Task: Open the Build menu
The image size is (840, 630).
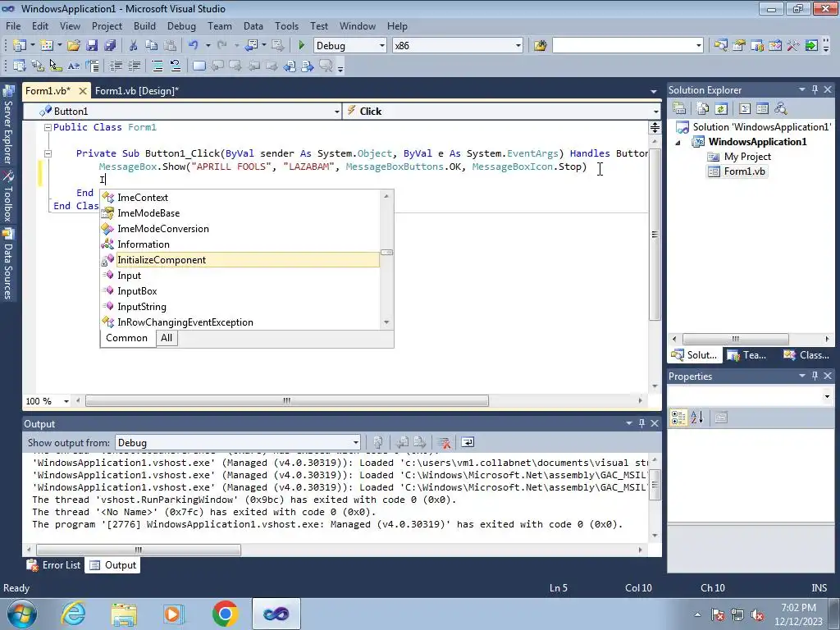Action: 144,25
